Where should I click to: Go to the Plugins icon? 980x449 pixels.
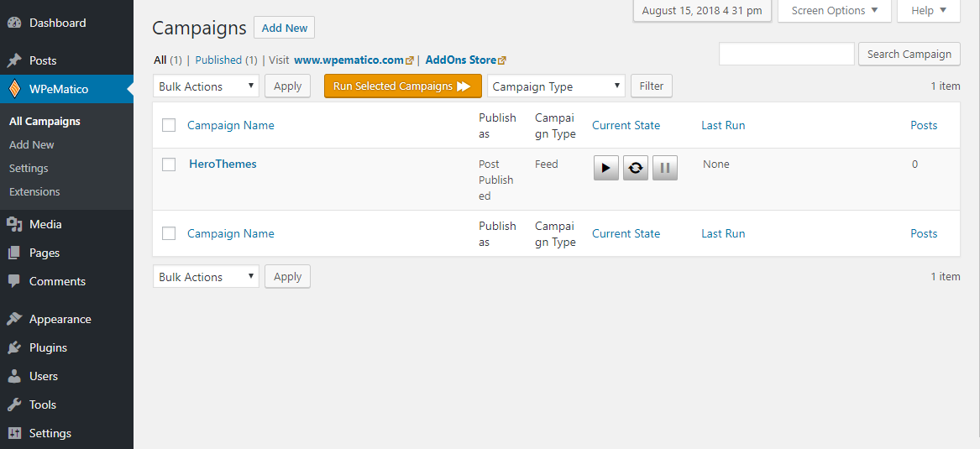(x=14, y=347)
